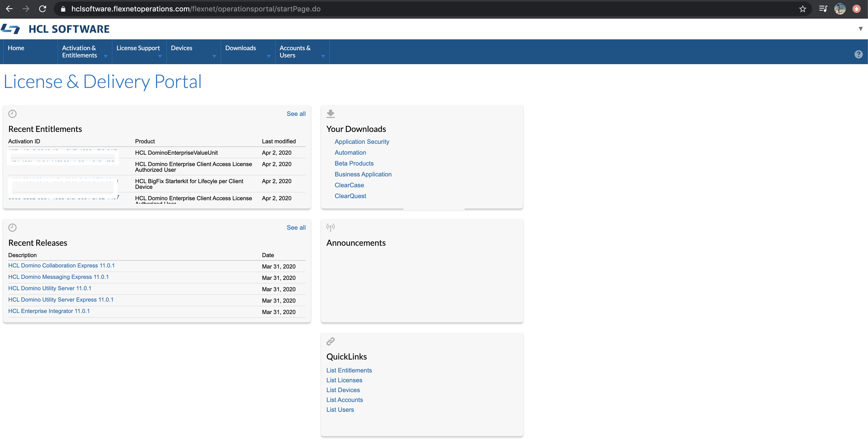The image size is (868, 448).
Task: Open the ClearCase downloads link
Action: coord(349,185)
